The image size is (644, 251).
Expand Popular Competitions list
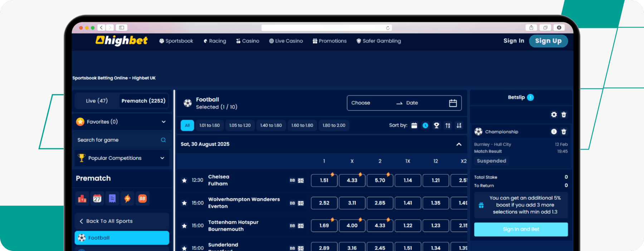pos(122,158)
